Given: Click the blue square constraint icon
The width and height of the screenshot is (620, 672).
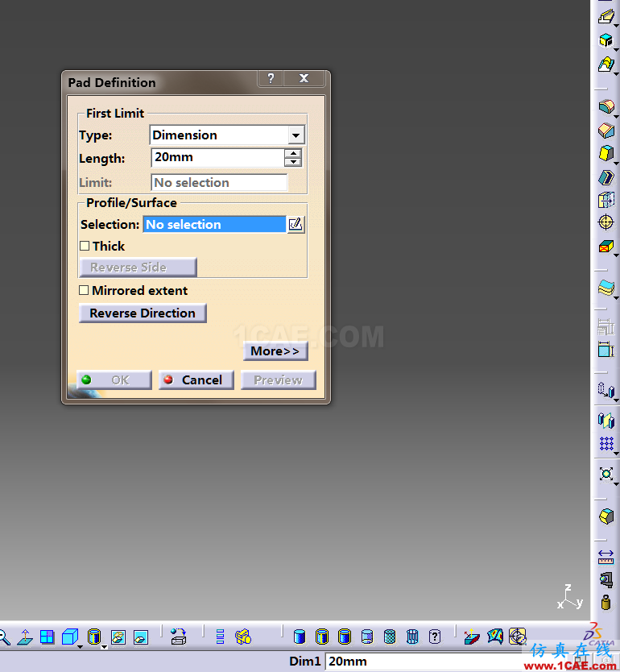Looking at the screenshot, I should 606,350.
